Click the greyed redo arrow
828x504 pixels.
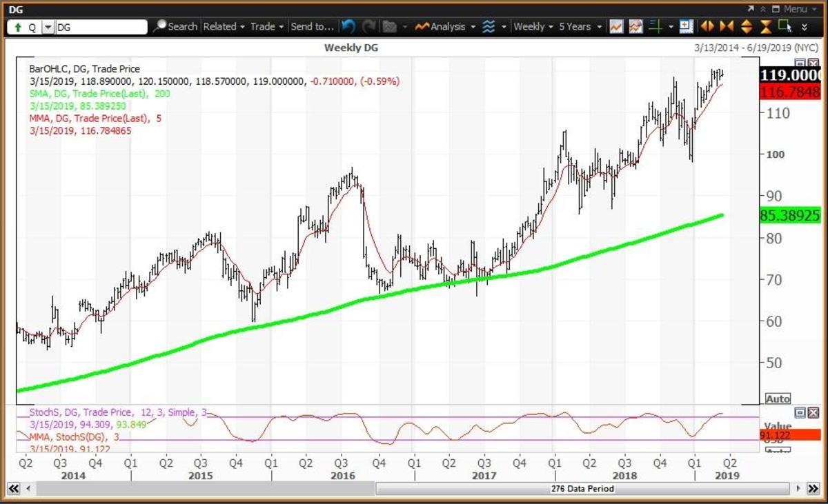368,27
